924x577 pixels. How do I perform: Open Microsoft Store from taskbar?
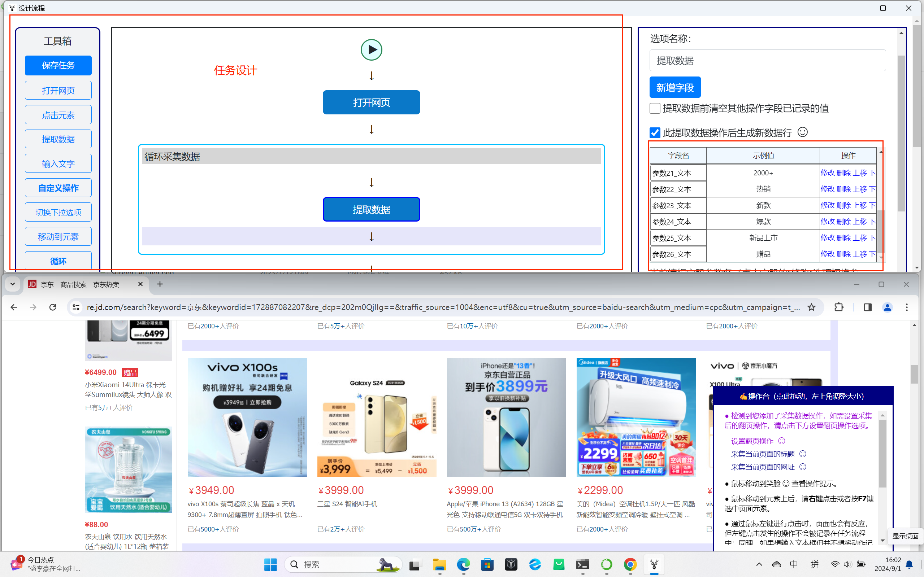tap(487, 564)
